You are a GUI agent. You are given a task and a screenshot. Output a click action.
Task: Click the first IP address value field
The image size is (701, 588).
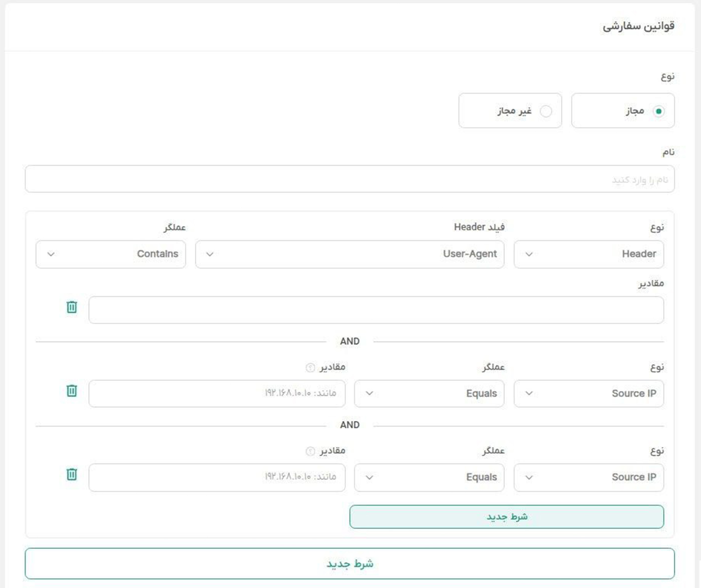(217, 393)
